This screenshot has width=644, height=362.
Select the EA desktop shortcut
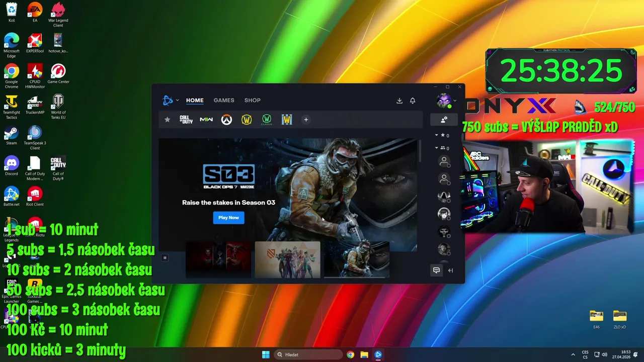[35, 13]
